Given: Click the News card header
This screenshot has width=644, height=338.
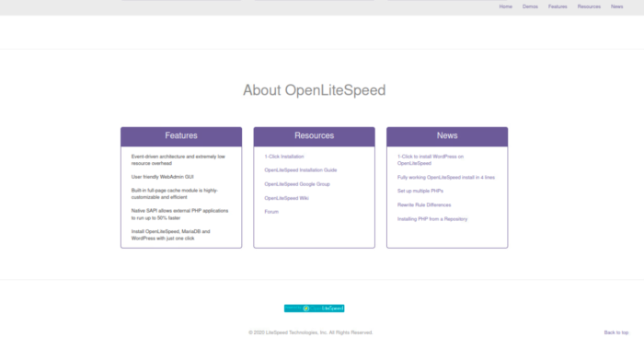Looking at the screenshot, I should coord(447,136).
